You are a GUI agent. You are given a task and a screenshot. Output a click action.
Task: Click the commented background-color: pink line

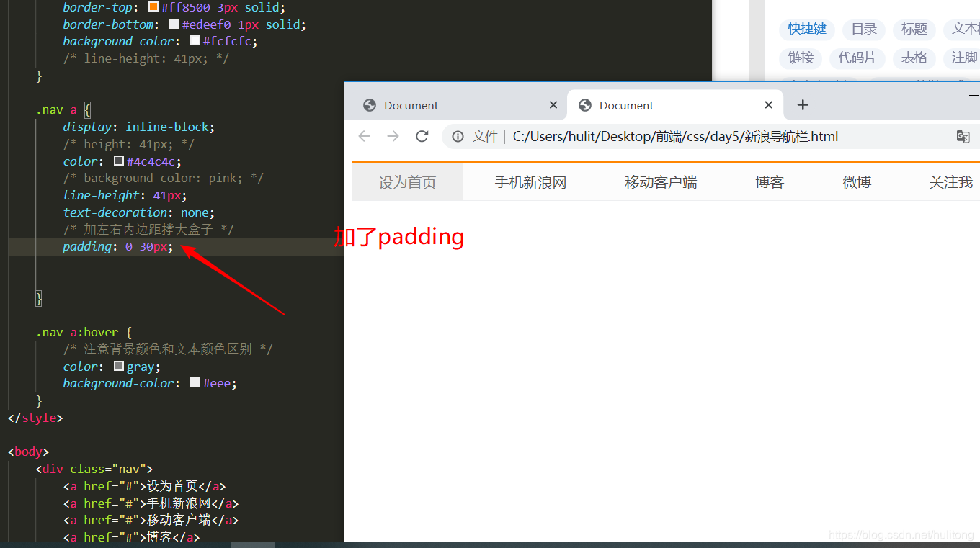click(x=164, y=178)
